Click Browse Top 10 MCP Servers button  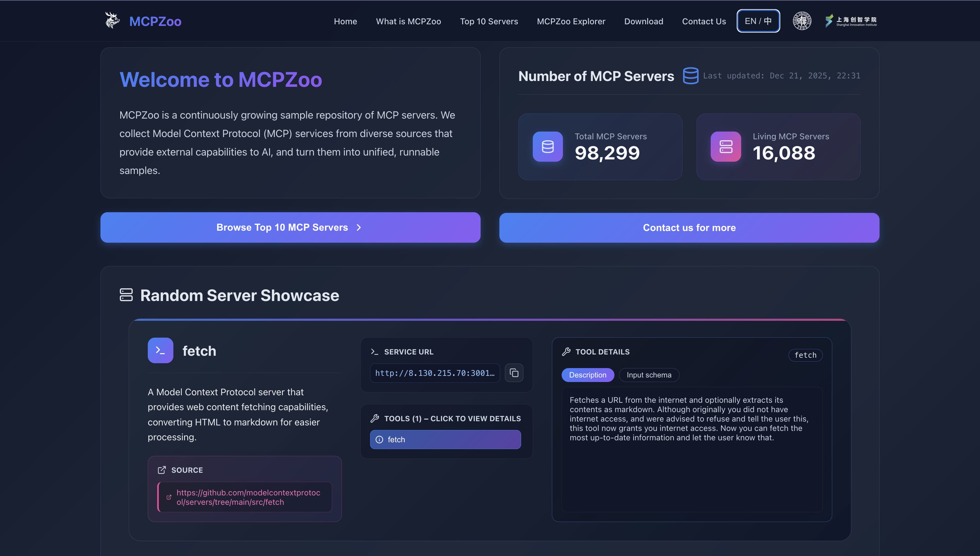[290, 227]
